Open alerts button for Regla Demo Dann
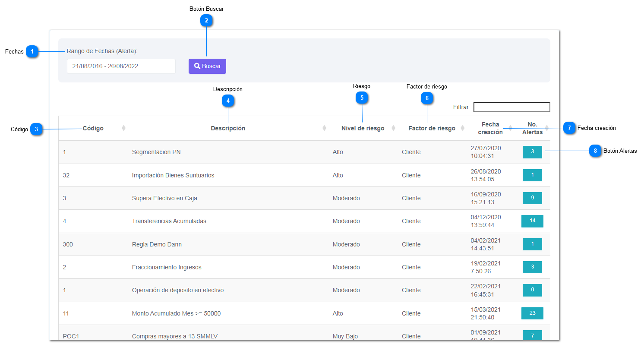 pyautogui.click(x=532, y=244)
